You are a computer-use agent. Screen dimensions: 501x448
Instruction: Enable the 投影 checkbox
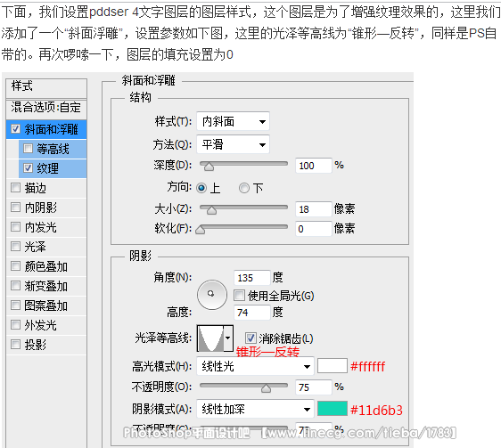point(15,345)
